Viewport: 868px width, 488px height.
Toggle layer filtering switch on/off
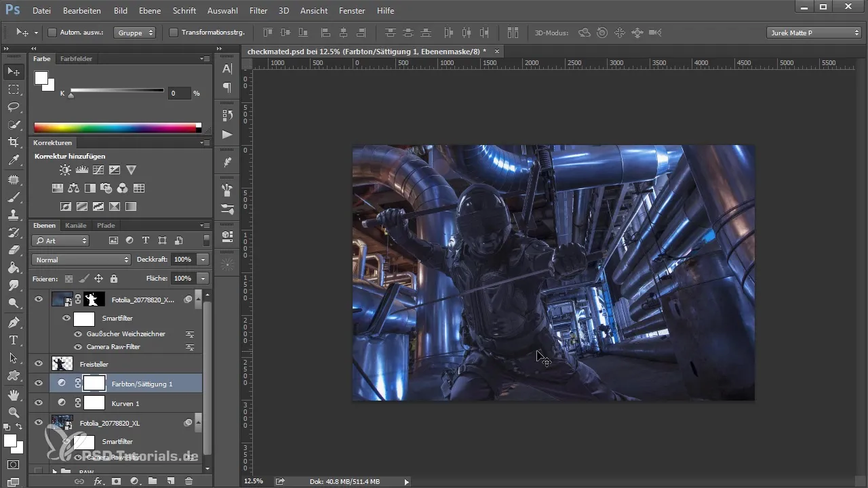(x=206, y=241)
